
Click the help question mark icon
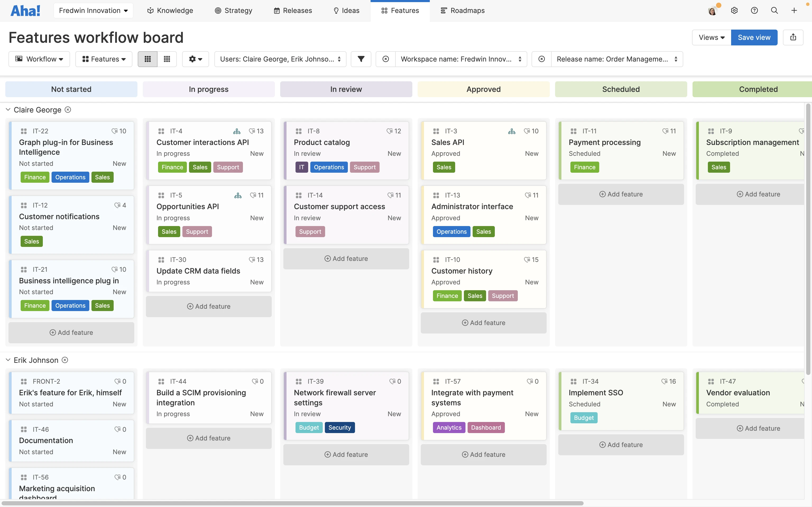click(754, 10)
